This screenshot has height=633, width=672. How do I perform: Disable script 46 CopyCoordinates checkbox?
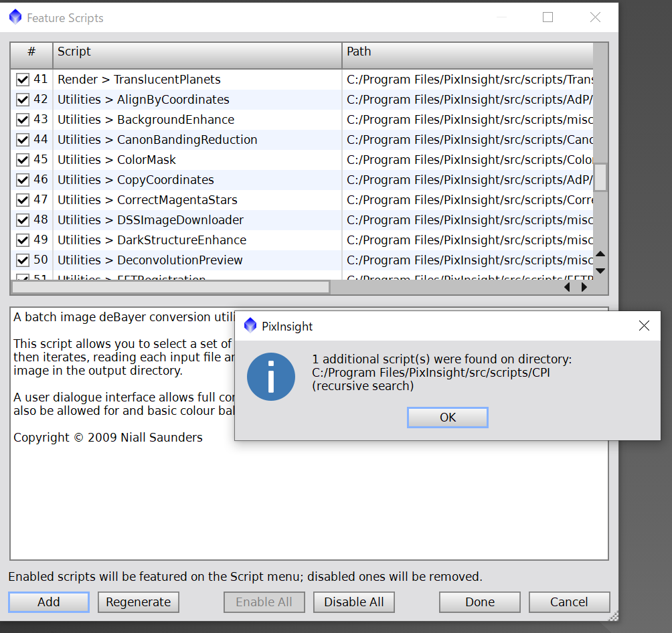22,180
